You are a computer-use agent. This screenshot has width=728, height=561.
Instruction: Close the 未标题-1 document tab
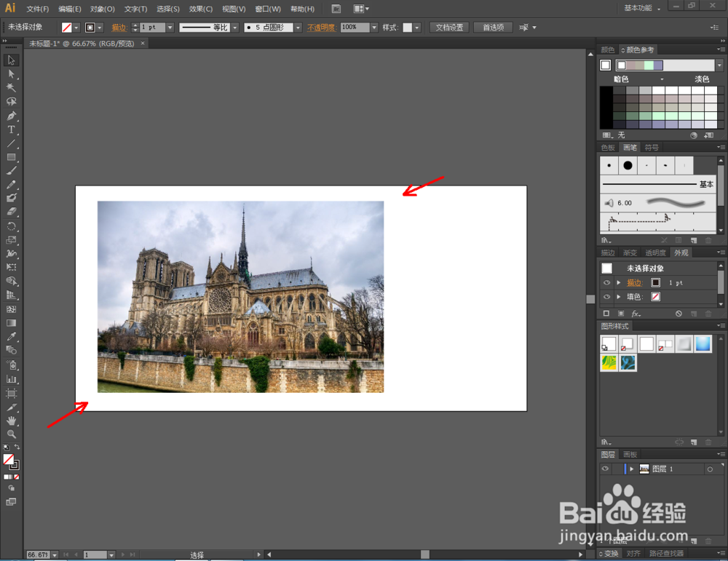[x=143, y=43]
